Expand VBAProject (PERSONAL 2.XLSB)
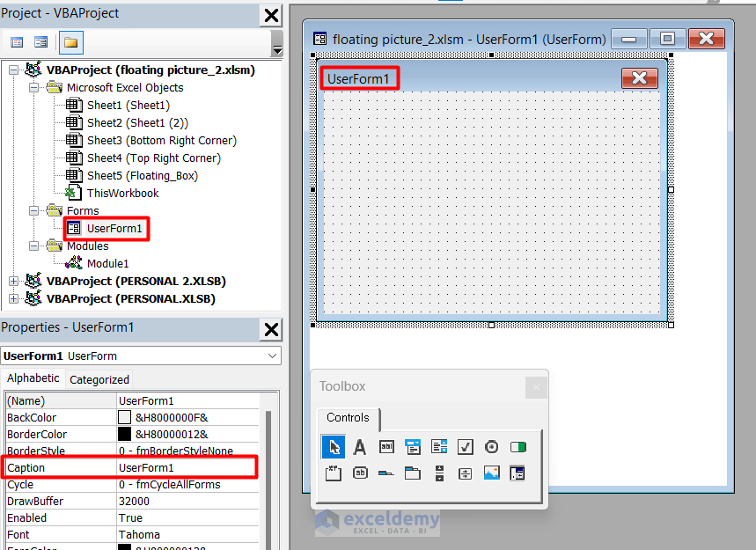Image resolution: width=756 pixels, height=550 pixels. click(x=13, y=281)
